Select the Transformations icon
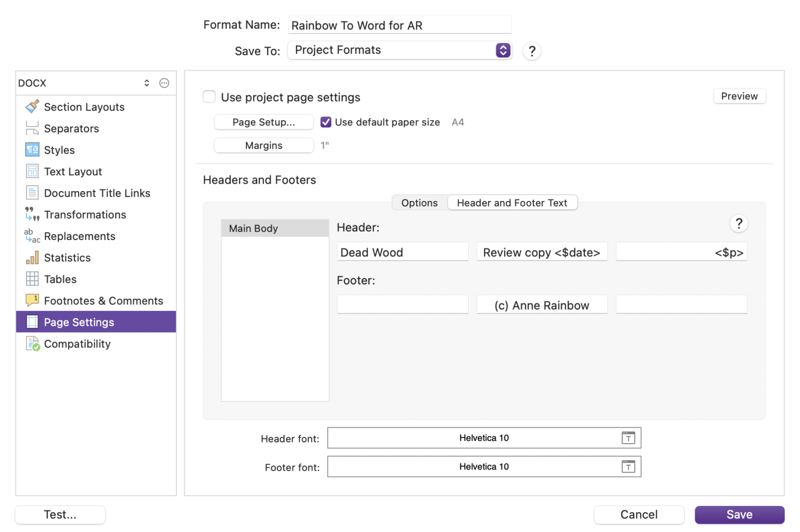The width and height of the screenshot is (800, 532). click(x=32, y=214)
